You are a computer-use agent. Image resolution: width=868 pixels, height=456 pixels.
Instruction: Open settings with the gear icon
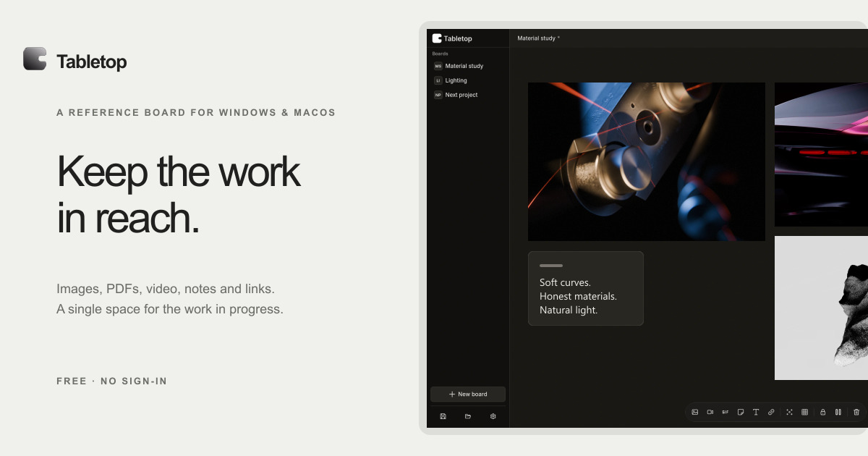click(x=493, y=416)
